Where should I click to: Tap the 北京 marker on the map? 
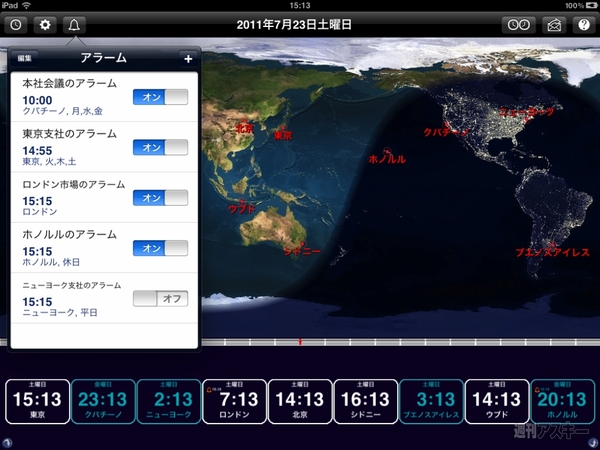click(x=245, y=126)
